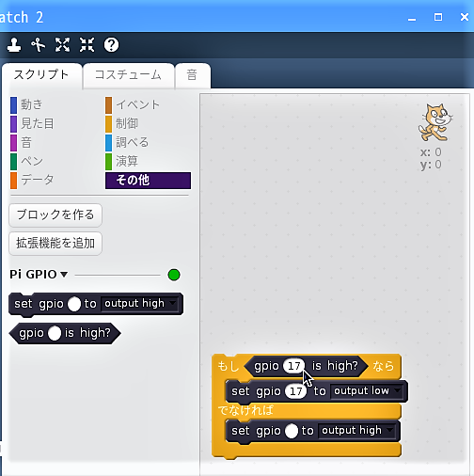This screenshot has width=474, height=476.
Task: Switch to the 音 tab
Action: coord(193,75)
